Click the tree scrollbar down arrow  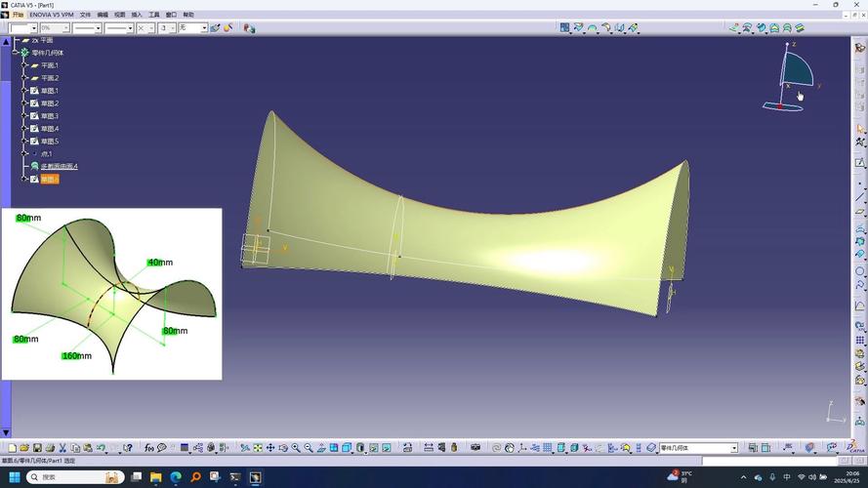click(x=6, y=432)
